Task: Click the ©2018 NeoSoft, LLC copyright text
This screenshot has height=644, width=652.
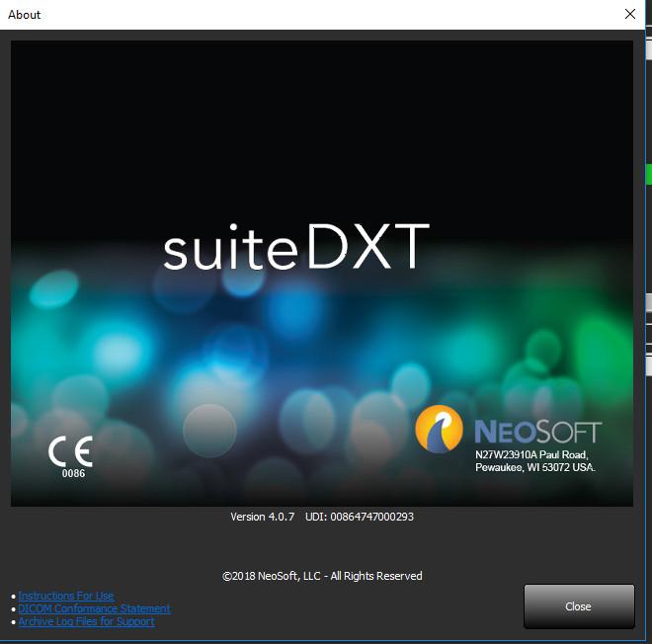Action: [322, 576]
